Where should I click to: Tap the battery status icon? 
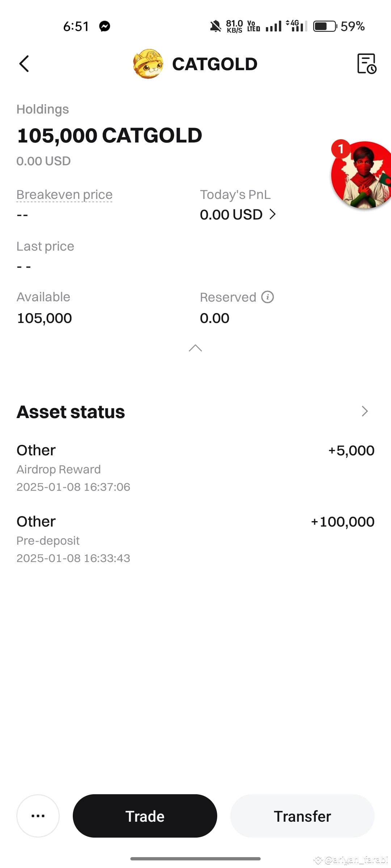325,26
